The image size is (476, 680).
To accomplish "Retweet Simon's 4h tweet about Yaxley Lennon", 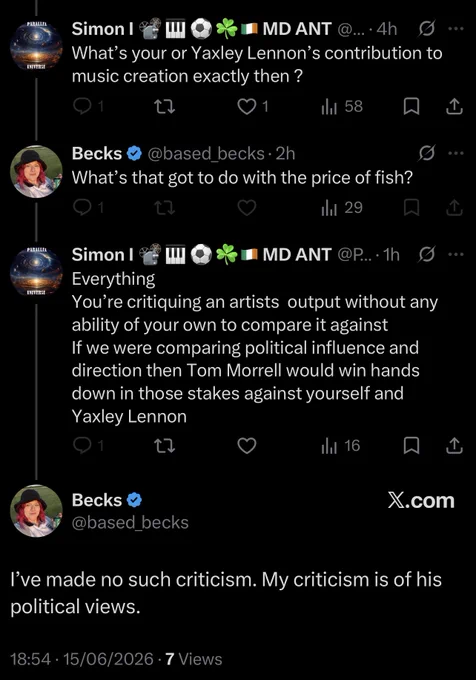I will pyautogui.click(x=165, y=106).
